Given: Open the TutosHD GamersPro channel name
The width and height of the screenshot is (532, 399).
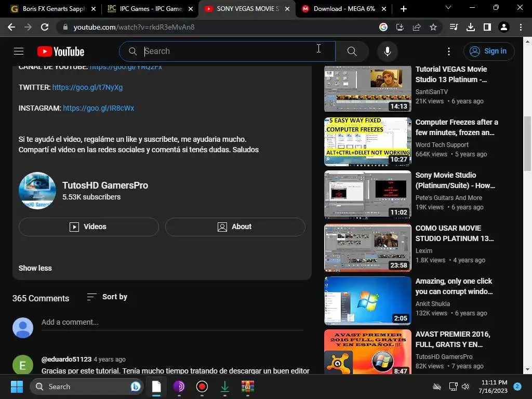Looking at the screenshot, I should [105, 185].
